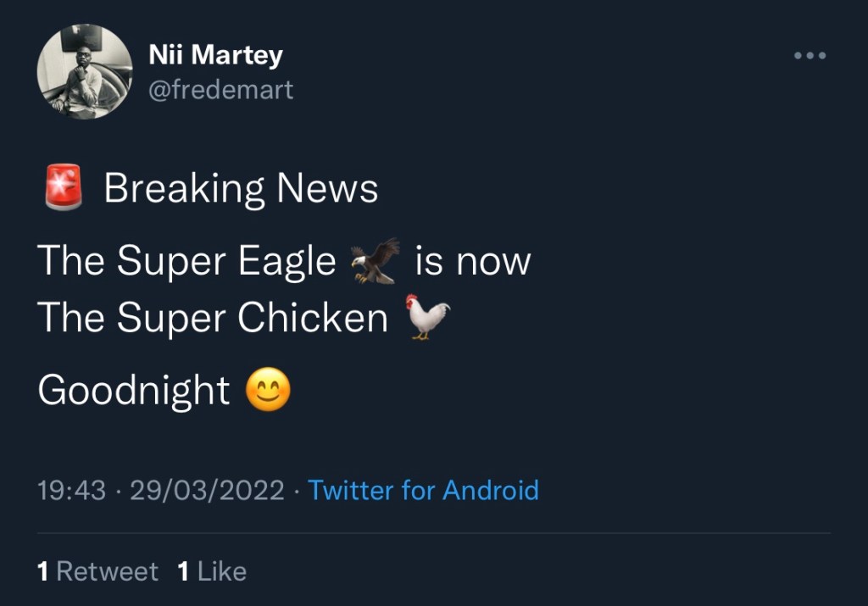The width and height of the screenshot is (868, 606).
Task: Click the word Goodnight
Action: pyautogui.click(x=134, y=391)
